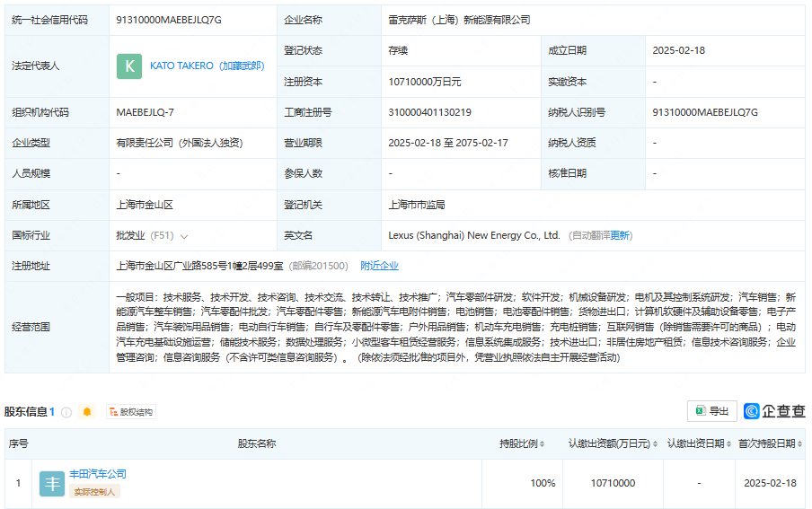The height and width of the screenshot is (509, 812).
Task: Select organization code MAEBEJLQ-7
Action: click(x=145, y=112)
